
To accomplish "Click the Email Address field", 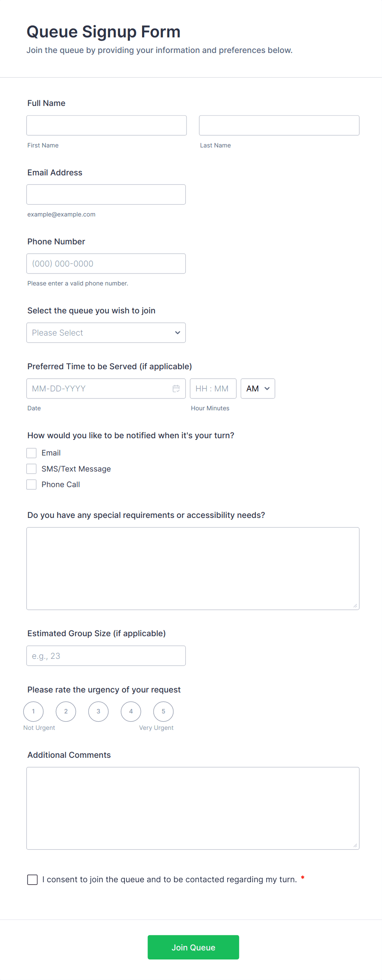I will tap(106, 194).
